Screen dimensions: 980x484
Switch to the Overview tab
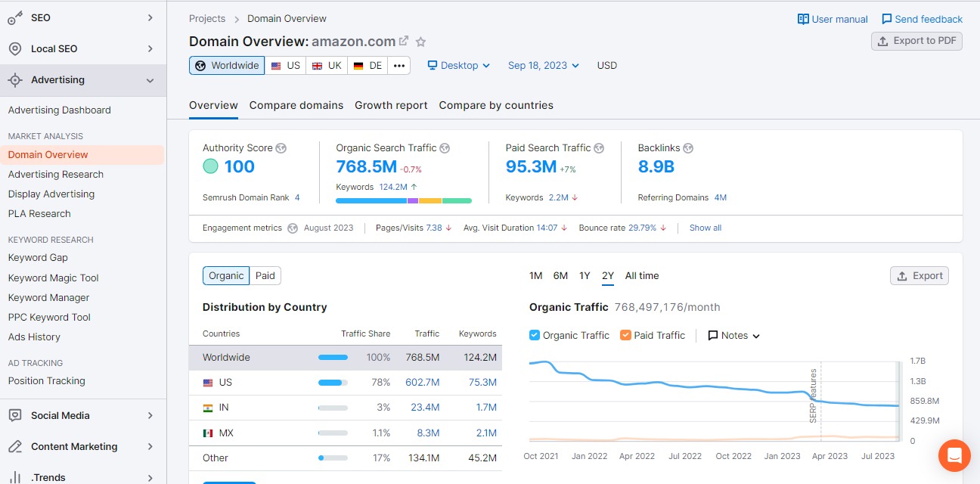(213, 105)
